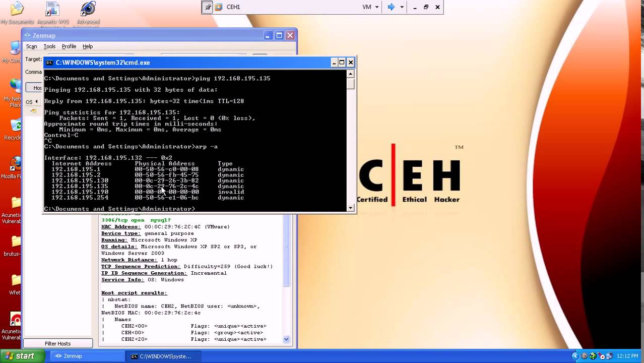Click the Hosts button in Zenmap
This screenshot has height=363, width=644.
[x=34, y=88]
